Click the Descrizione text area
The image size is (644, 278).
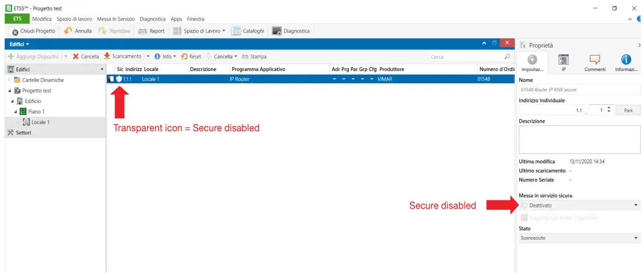point(580,139)
